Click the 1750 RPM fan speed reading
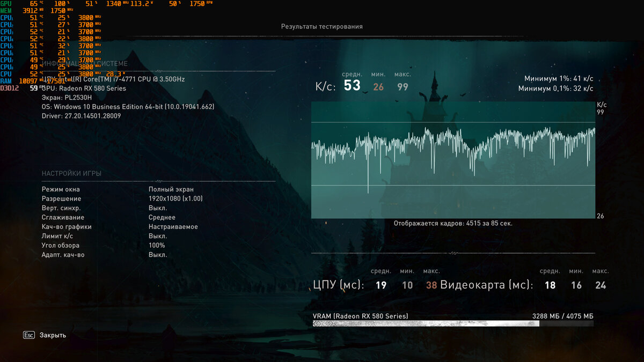644x362 pixels. pyautogui.click(x=200, y=4)
